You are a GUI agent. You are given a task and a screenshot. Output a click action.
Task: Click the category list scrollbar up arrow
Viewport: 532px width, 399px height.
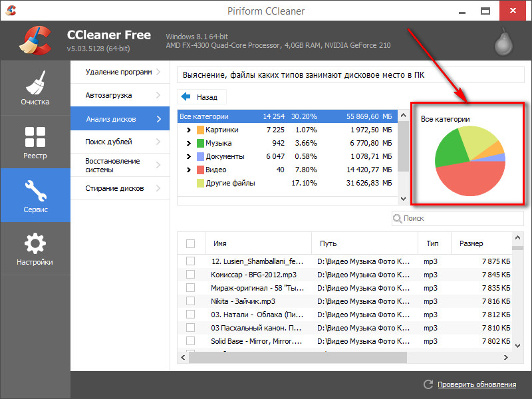(403, 115)
